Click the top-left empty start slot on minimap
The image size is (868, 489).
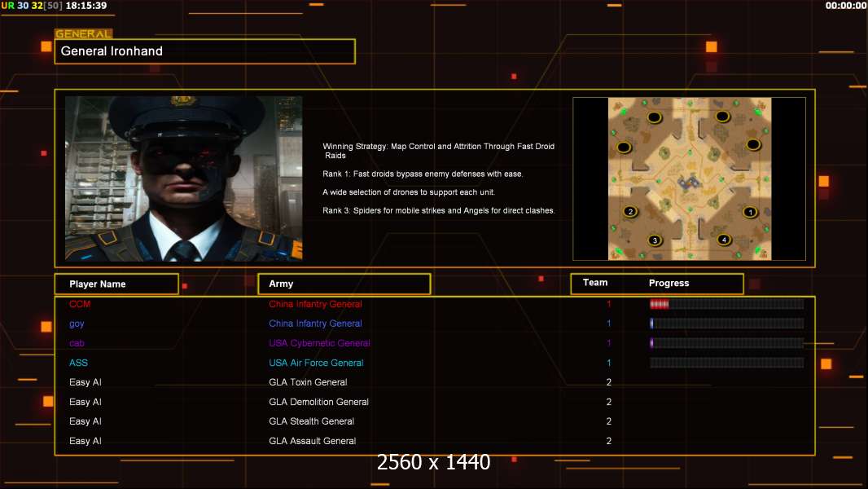tap(655, 117)
